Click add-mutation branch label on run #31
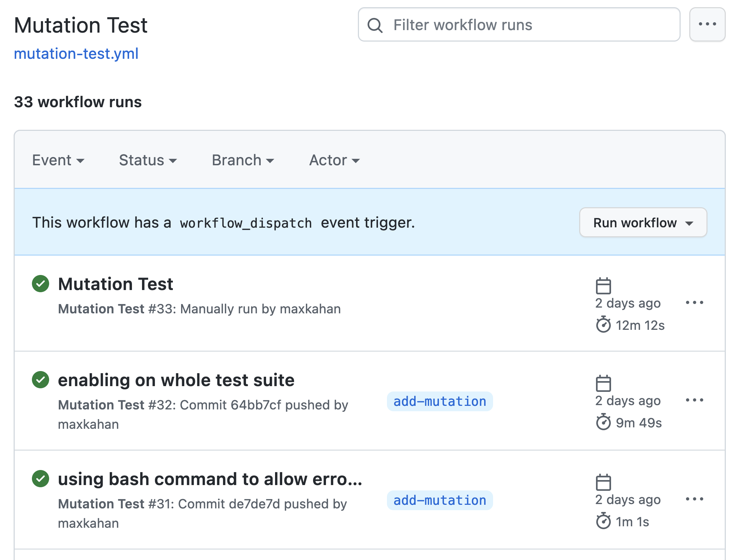 (x=440, y=500)
